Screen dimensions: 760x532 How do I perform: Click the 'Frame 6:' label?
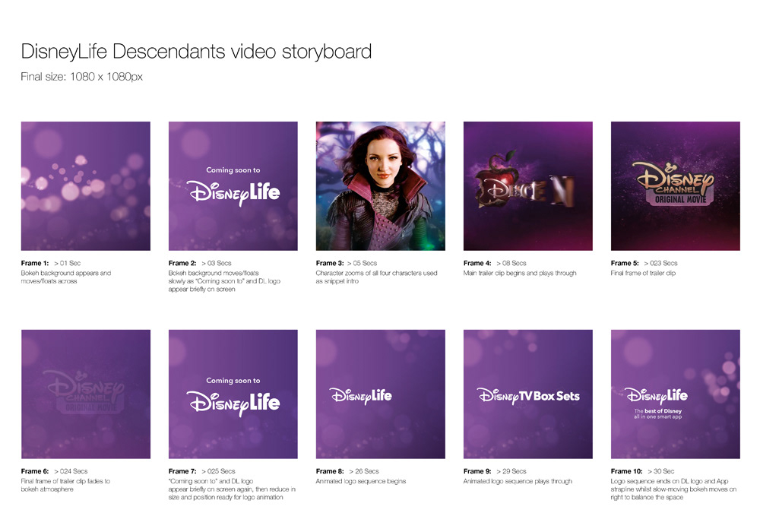click(x=35, y=471)
